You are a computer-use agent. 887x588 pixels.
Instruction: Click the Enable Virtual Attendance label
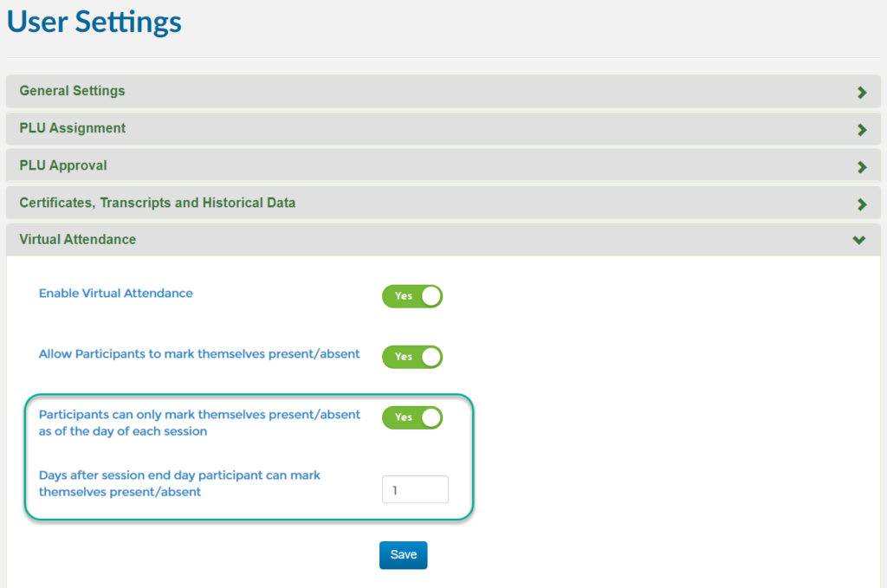point(116,294)
